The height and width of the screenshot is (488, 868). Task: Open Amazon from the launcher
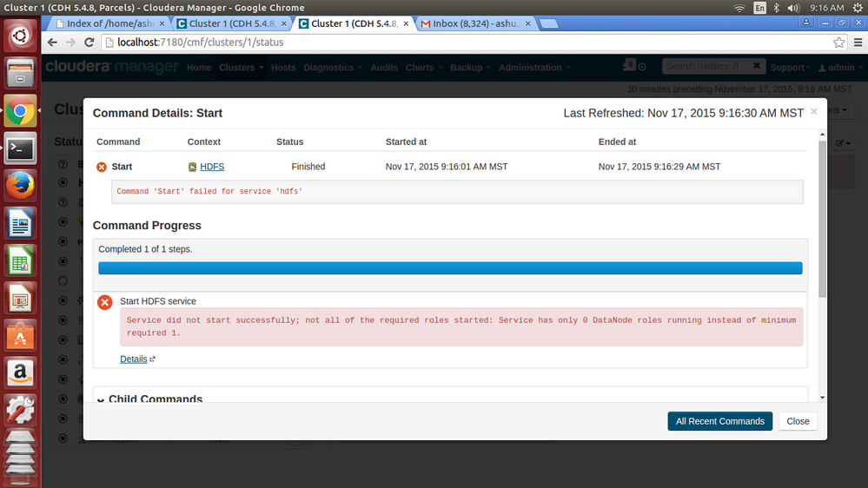[x=20, y=374]
